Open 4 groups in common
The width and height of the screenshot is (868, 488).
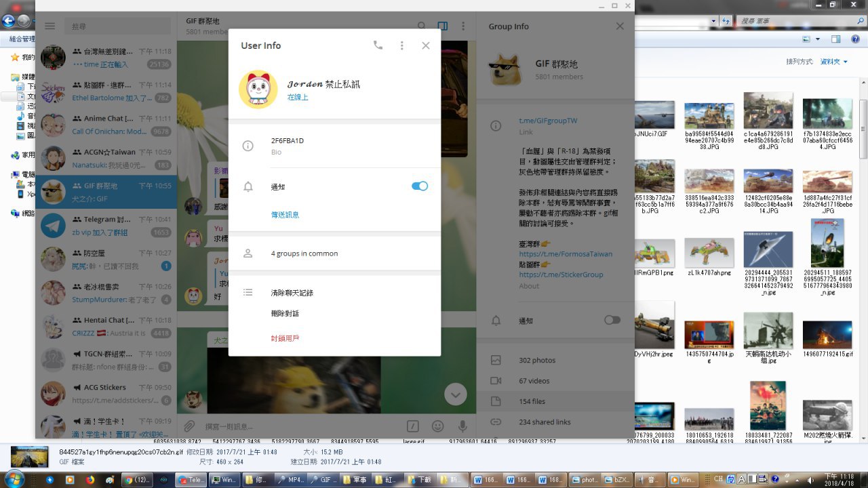click(x=304, y=253)
